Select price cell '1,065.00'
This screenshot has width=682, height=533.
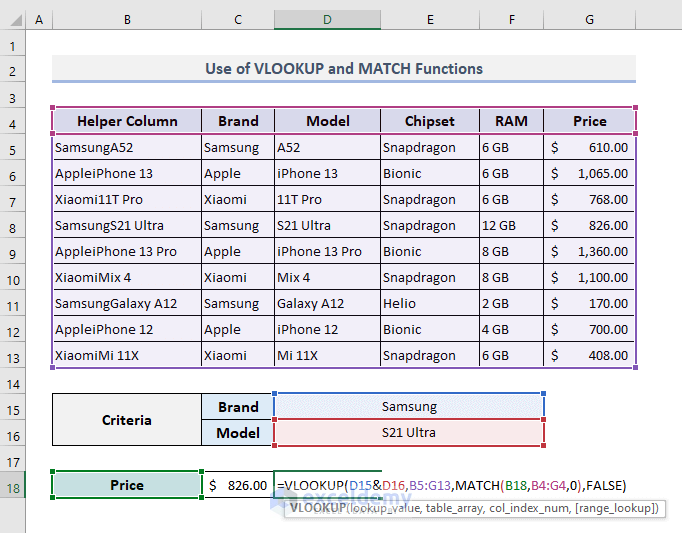tap(589, 173)
